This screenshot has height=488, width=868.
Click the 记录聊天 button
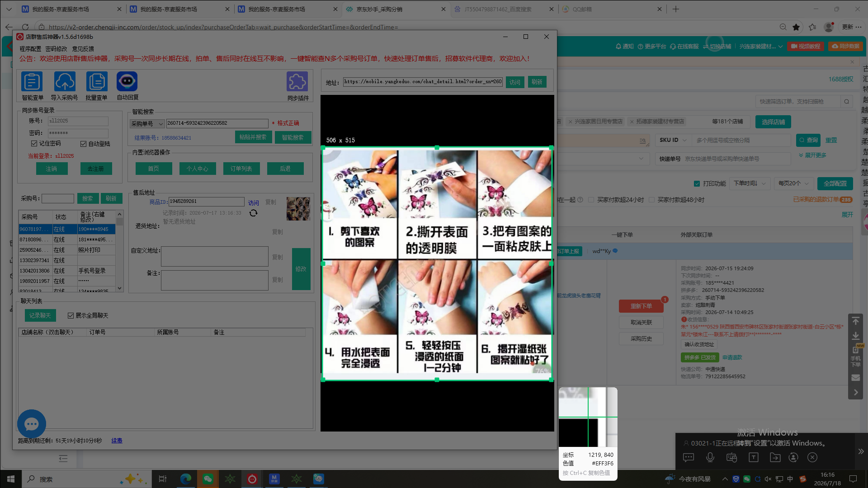(x=40, y=315)
